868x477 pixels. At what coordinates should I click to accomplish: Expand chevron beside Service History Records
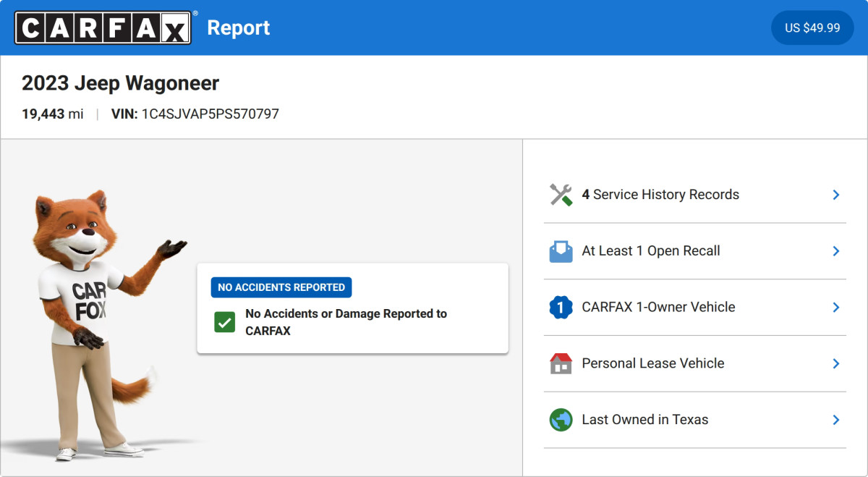coord(836,195)
